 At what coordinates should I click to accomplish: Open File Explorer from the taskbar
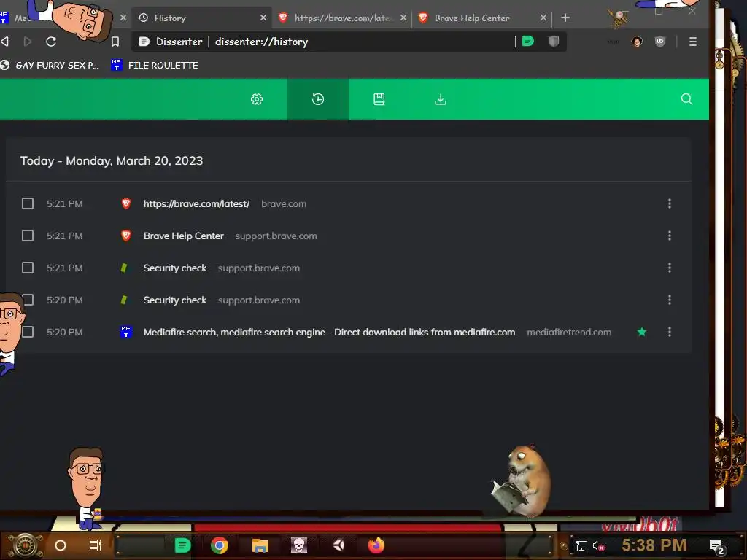(x=260, y=545)
